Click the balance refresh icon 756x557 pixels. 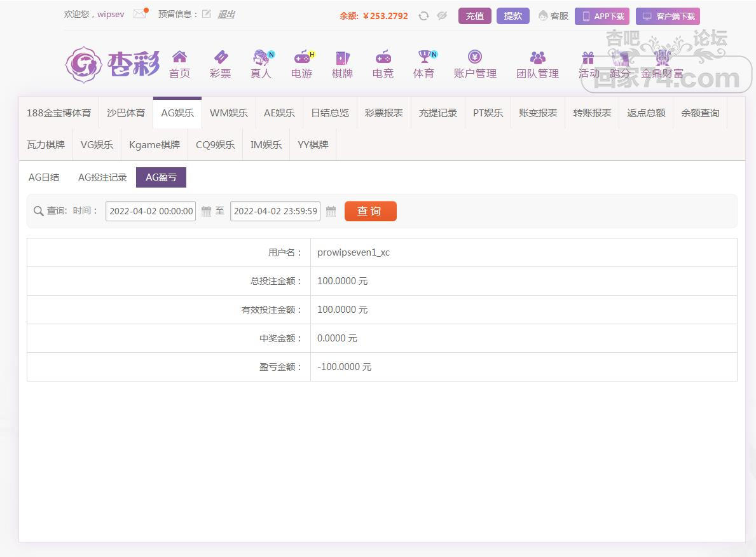423,16
